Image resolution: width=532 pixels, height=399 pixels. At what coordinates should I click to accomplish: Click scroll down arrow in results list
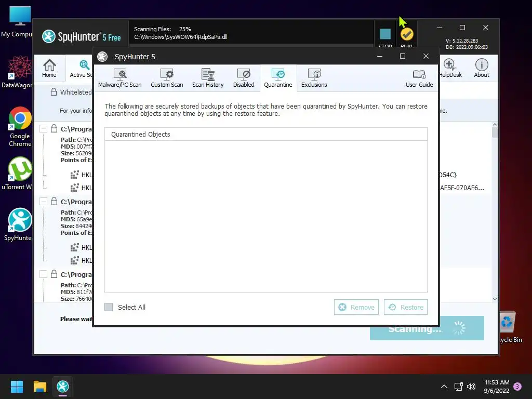coord(495,299)
